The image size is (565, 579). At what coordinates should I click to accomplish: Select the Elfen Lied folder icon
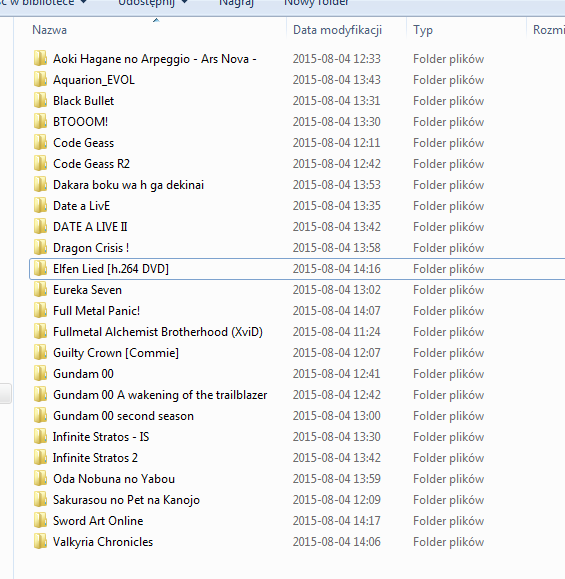pos(40,269)
